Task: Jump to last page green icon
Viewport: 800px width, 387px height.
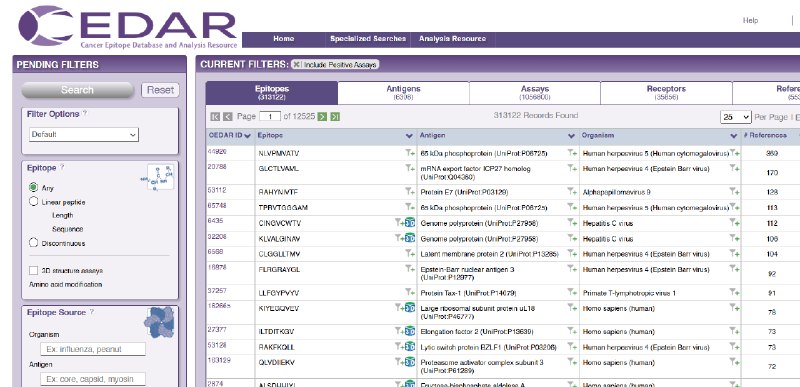Action: tap(335, 117)
